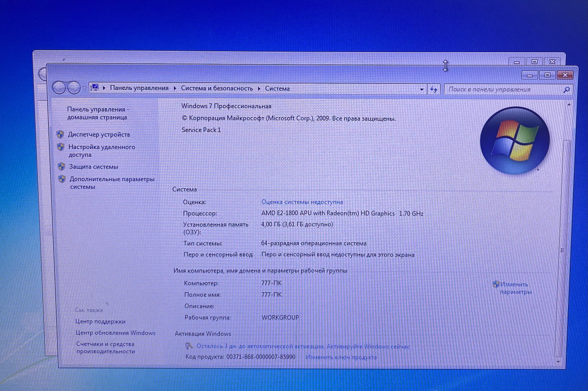This screenshot has width=588, height=391.
Task: Close the front System window
Action: click(565, 75)
